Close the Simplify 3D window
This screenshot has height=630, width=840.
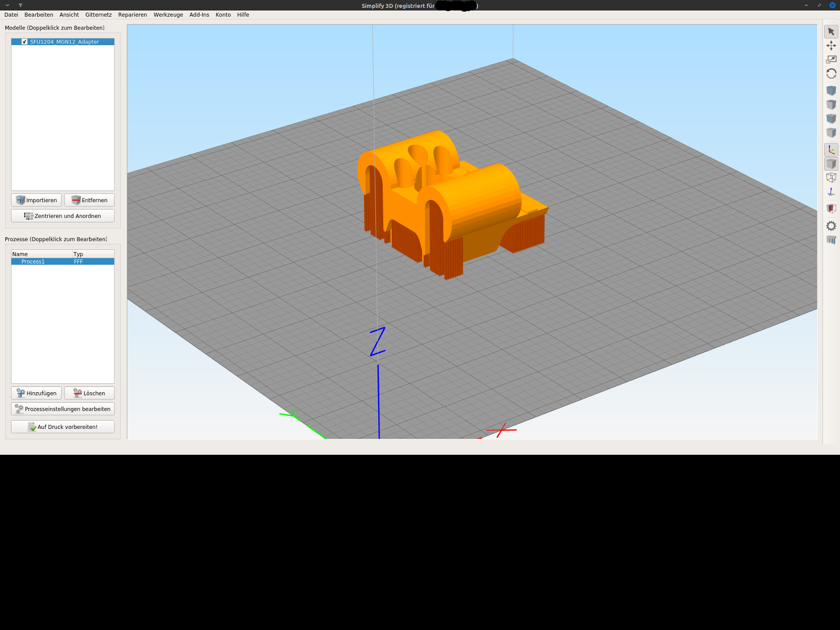[832, 5]
